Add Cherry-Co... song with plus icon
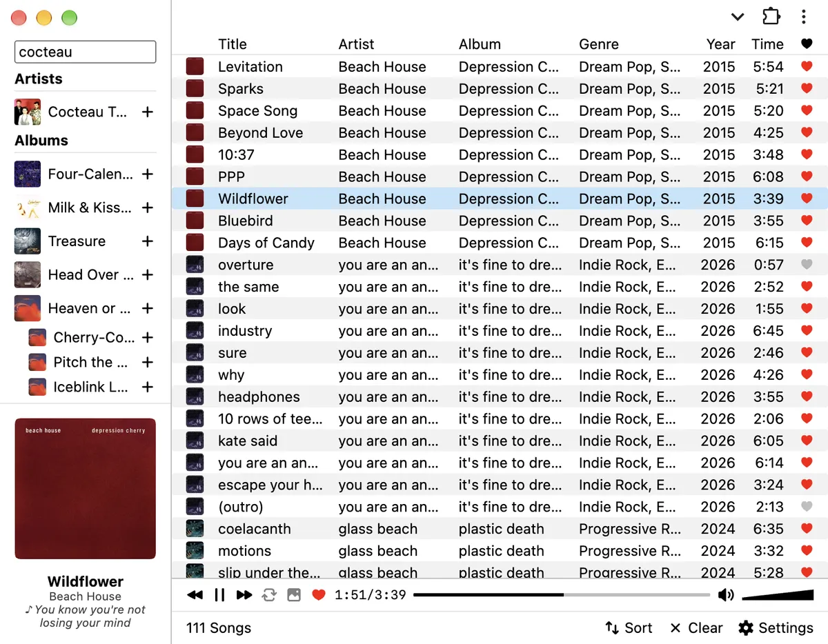The width and height of the screenshot is (828, 644). pyautogui.click(x=147, y=337)
